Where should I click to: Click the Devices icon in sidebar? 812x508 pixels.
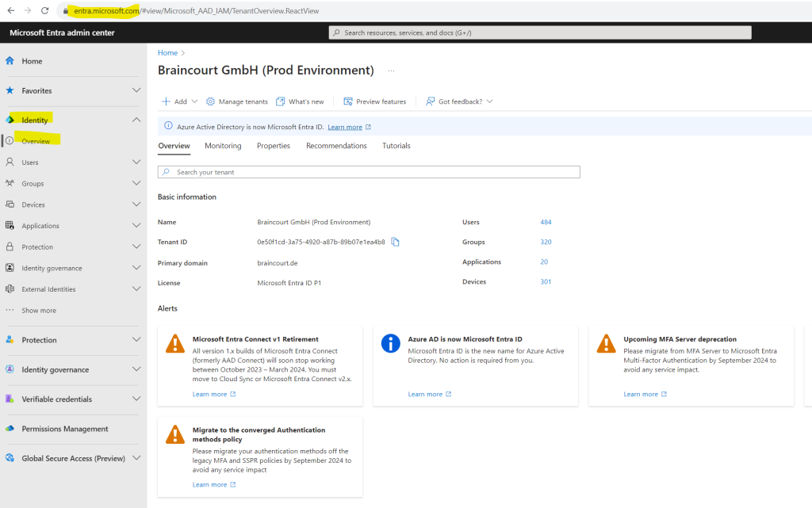10,204
